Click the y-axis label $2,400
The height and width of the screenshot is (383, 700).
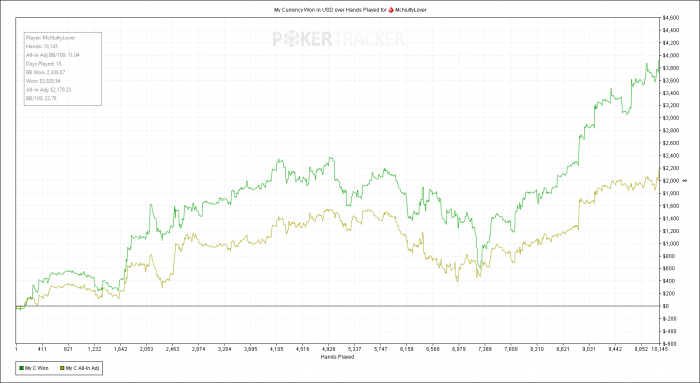coord(671,156)
